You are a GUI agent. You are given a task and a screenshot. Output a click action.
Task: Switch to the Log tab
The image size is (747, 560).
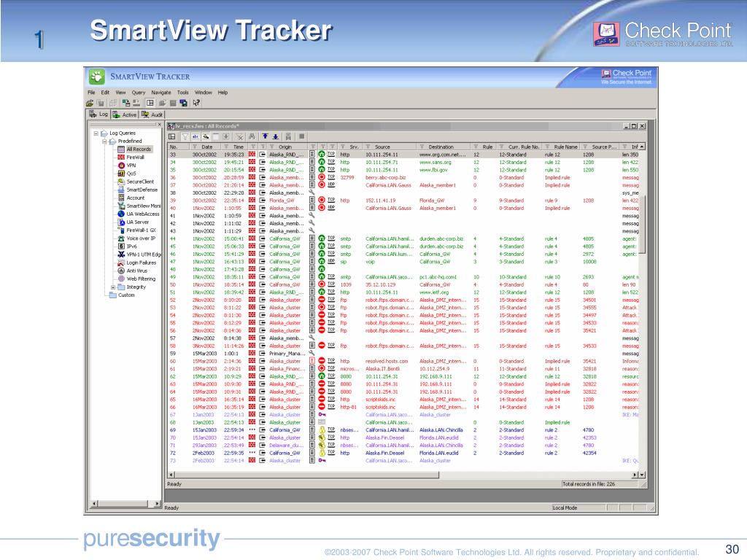click(x=99, y=114)
